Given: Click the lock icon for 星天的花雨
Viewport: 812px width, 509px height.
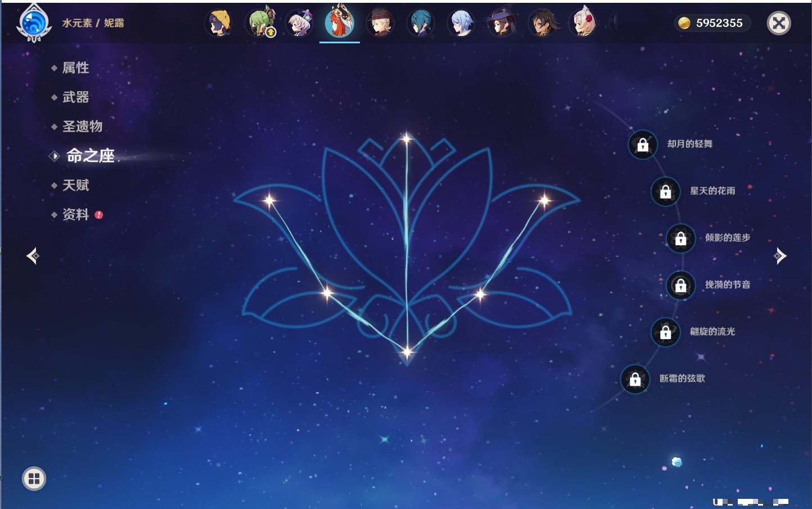Looking at the screenshot, I should [665, 191].
